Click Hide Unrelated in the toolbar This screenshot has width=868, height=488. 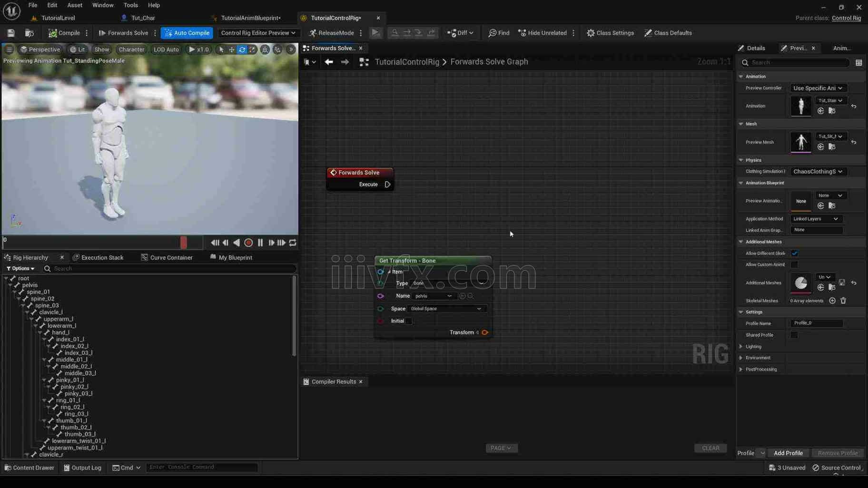tap(542, 33)
